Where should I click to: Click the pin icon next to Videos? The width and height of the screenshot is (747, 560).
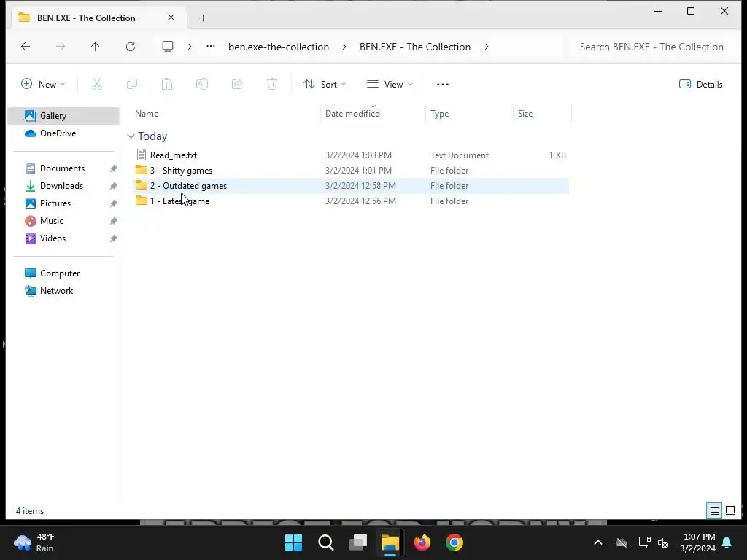(113, 238)
